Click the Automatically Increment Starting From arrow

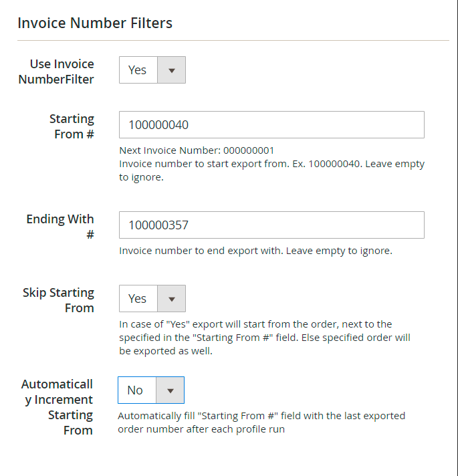[x=170, y=390]
